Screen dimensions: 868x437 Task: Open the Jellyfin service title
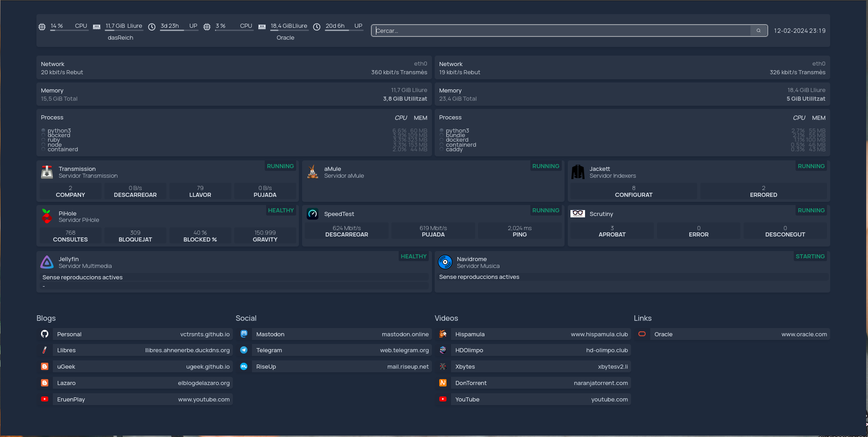(69, 259)
